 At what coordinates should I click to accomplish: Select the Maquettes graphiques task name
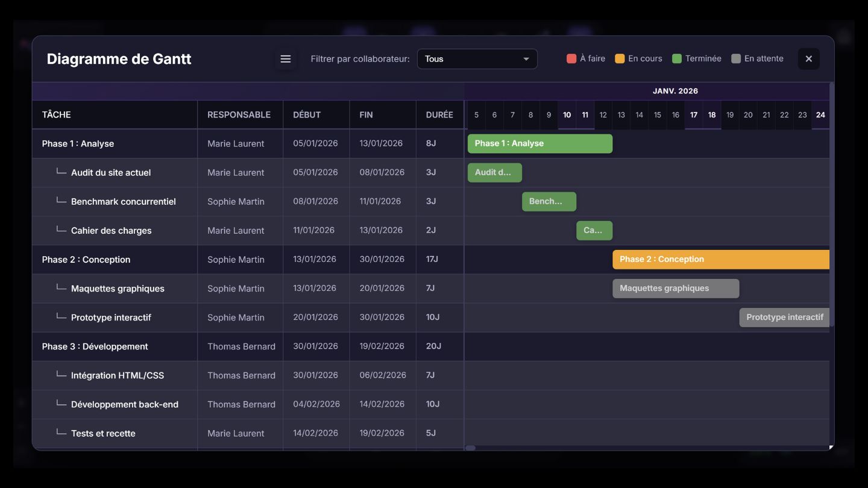(118, 288)
